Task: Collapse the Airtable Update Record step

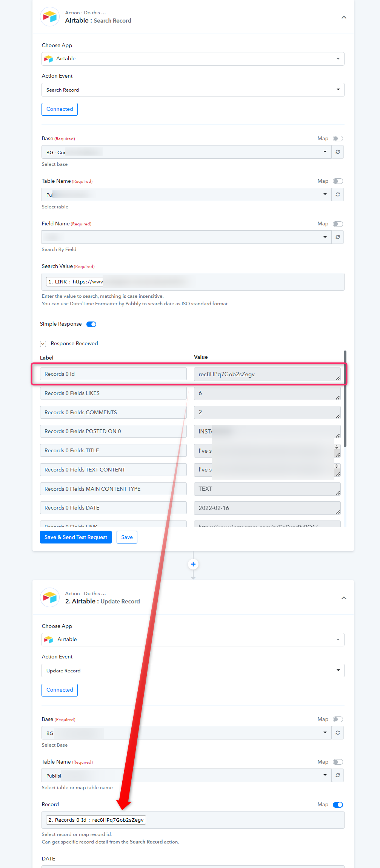Action: tap(344, 598)
